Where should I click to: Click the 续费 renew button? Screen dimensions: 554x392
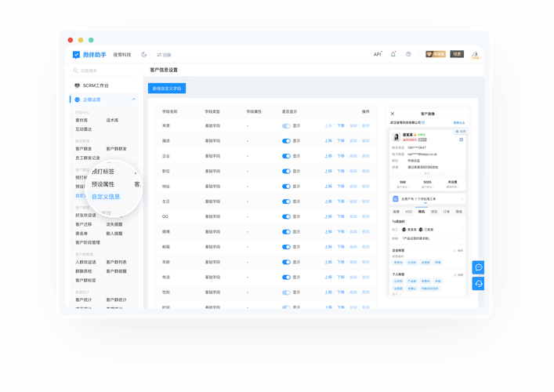457,54
